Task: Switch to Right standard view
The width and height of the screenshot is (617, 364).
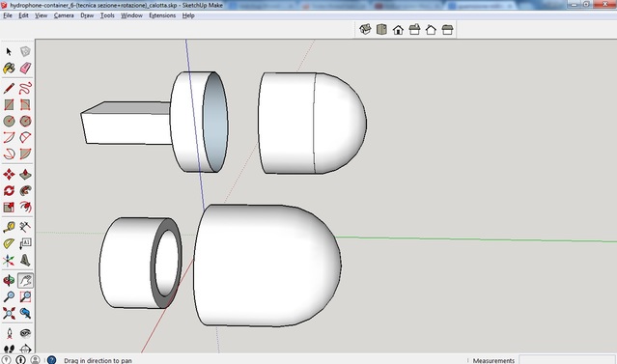Action: (x=414, y=30)
